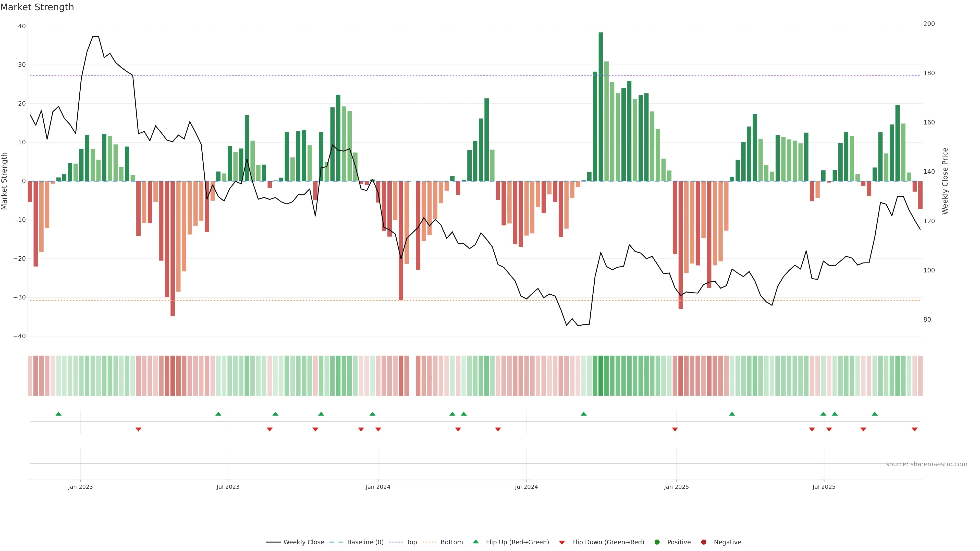Image resolution: width=980 pixels, height=551 pixels.
Task: Click the Flip Up green triangle legend icon
Action: [x=475, y=542]
